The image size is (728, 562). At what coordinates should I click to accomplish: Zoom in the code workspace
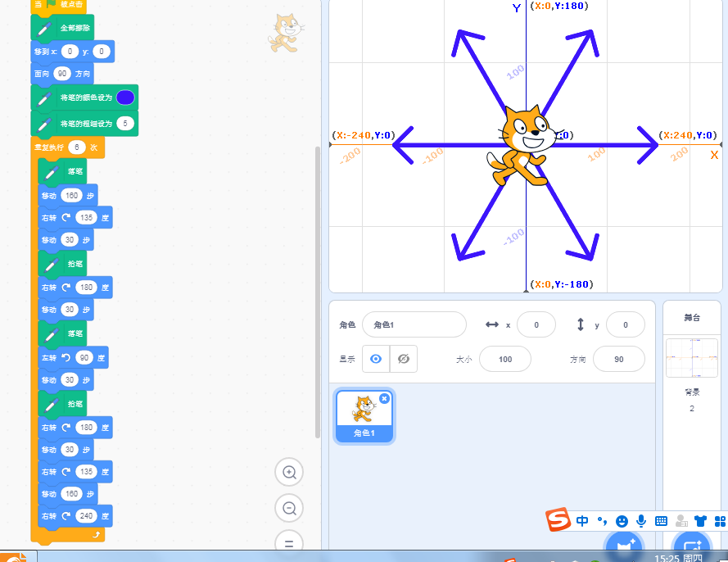289,473
